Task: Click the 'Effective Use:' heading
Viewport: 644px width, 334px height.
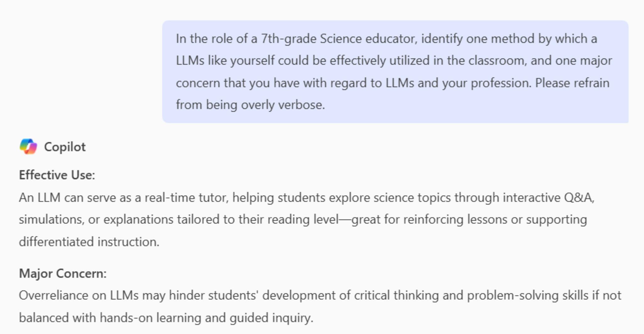Action: 57,175
